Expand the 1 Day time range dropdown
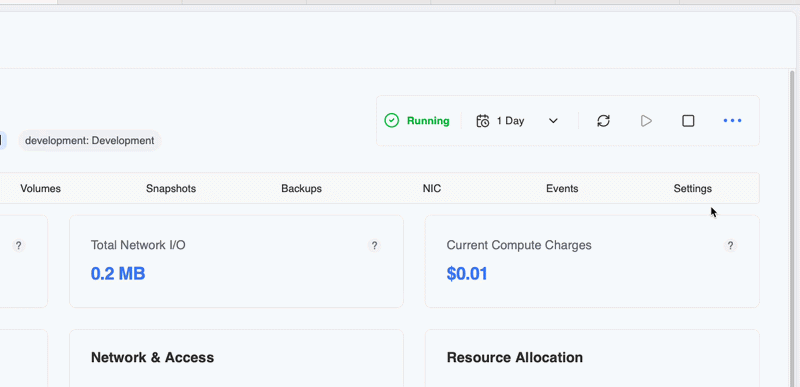This screenshot has height=387, width=800. (553, 121)
